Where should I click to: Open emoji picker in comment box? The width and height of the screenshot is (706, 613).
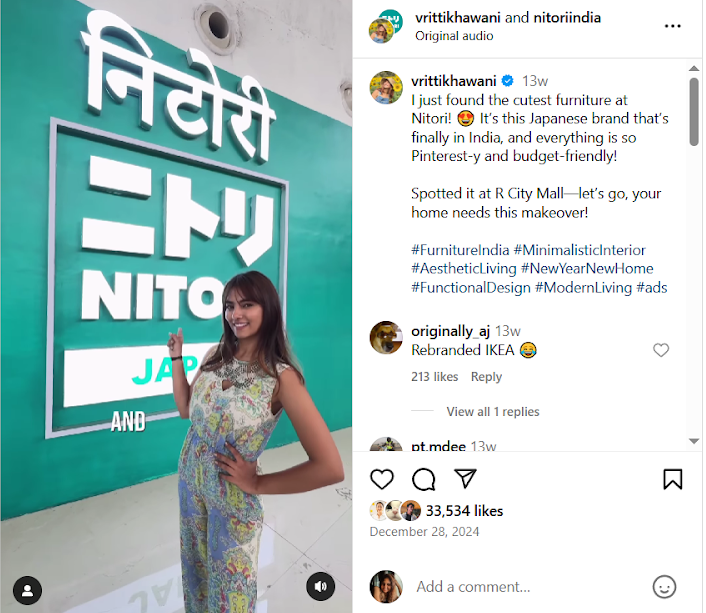(x=664, y=587)
